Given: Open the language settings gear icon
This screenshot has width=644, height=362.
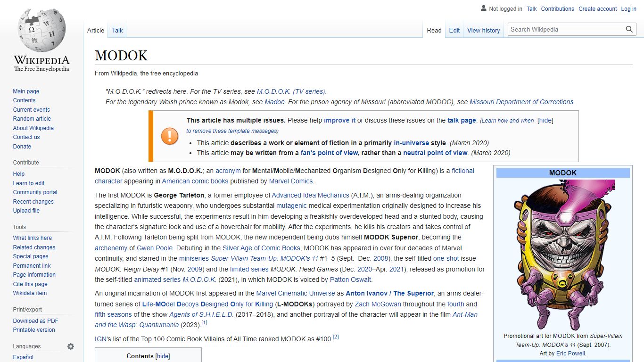Looking at the screenshot, I should [x=71, y=346].
